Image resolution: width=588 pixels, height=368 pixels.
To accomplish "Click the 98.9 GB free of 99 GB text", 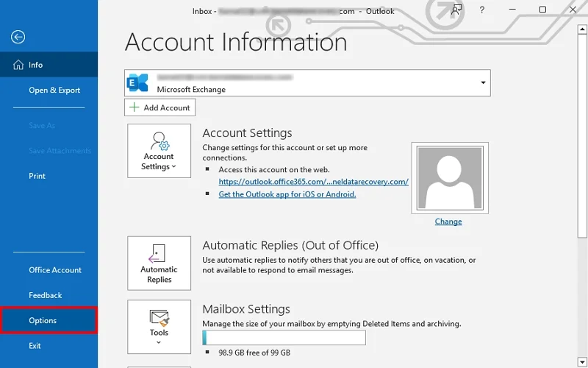I will coord(254,353).
